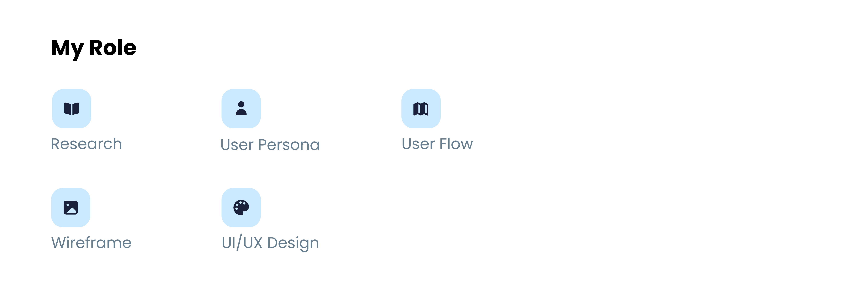Select the person silhouette User Persona icon

[241, 109]
